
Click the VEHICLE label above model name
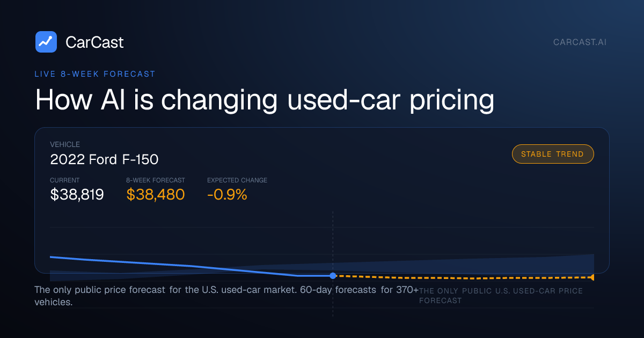[65, 144]
